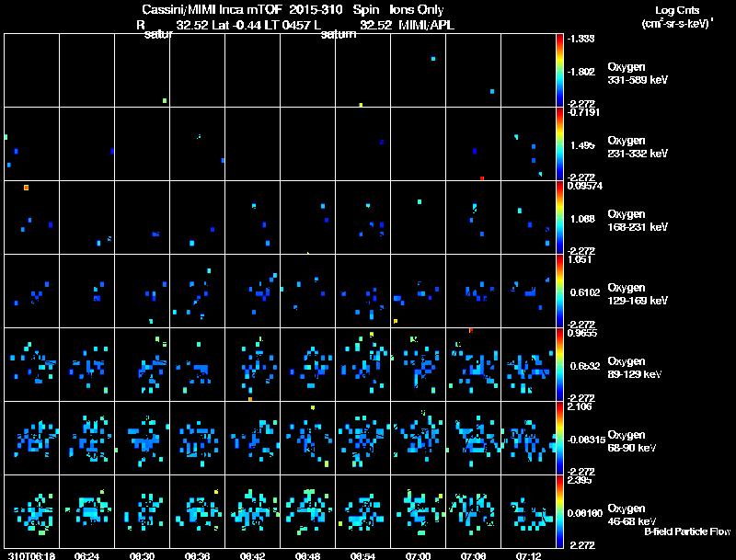Click the B-field Particle Flow label

tap(687, 531)
